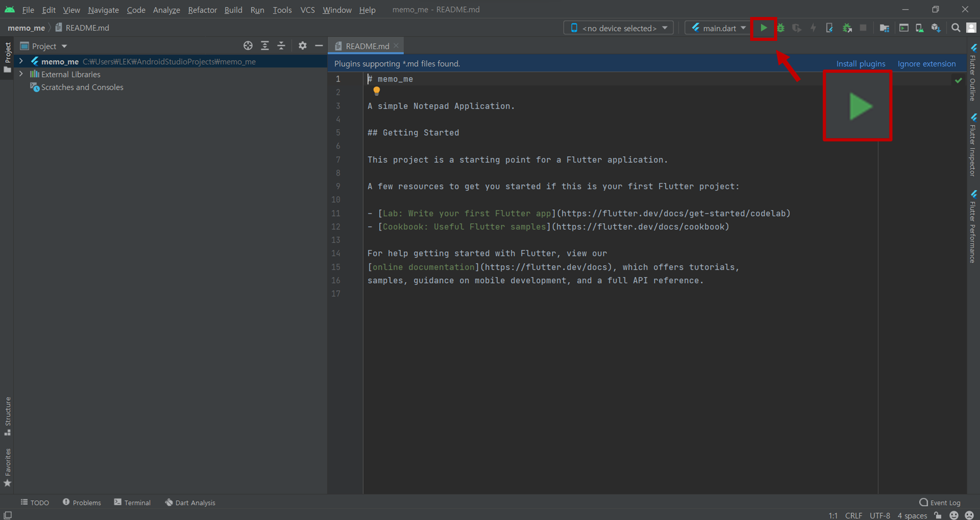
Task: Select Opened File target icon in Project panel
Action: [248, 46]
